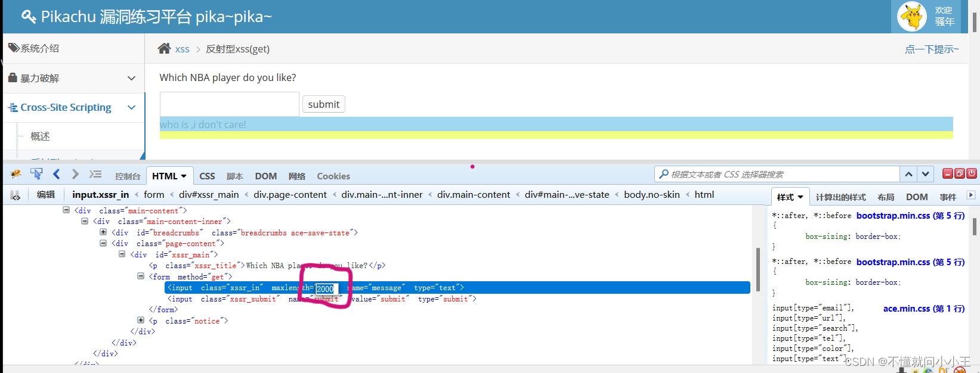Open the 点一下提示~ hint link
The height and width of the screenshot is (373, 980).
point(932,49)
